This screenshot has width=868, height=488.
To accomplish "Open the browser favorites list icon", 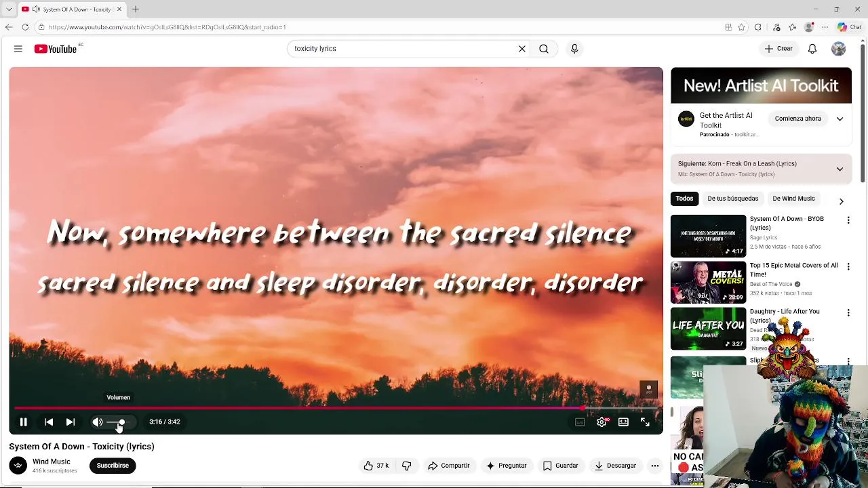I will (x=793, y=27).
